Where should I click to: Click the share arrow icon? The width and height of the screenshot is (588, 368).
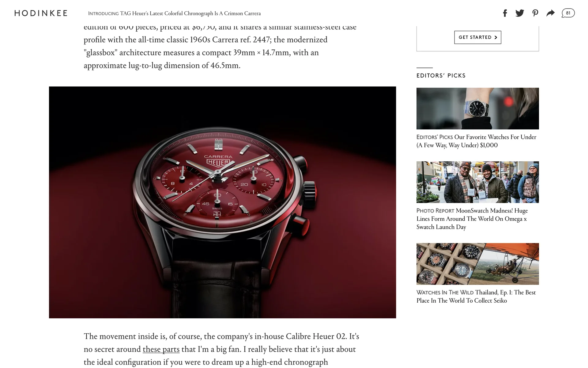550,13
